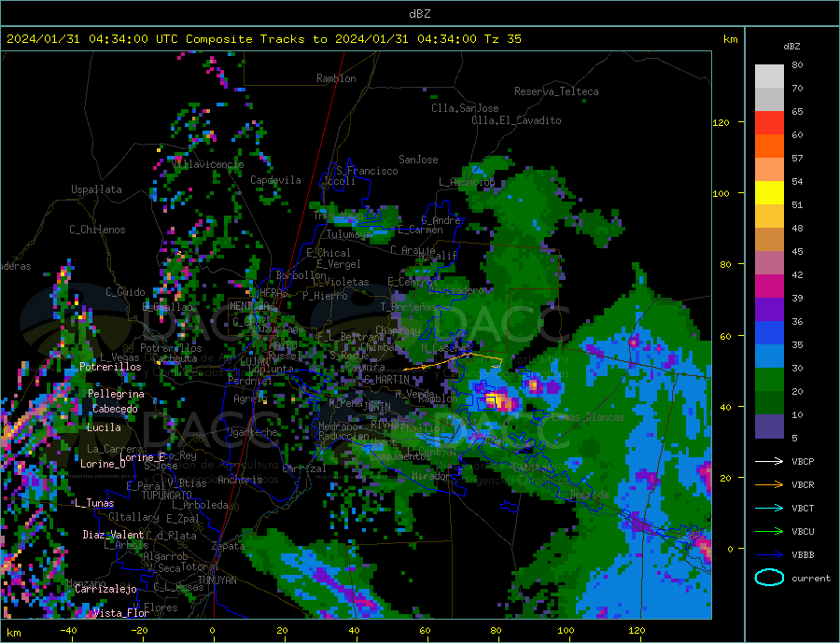Image resolution: width=840 pixels, height=643 pixels.
Task: Click the green VBCU arrow in legend
Action: 769,532
